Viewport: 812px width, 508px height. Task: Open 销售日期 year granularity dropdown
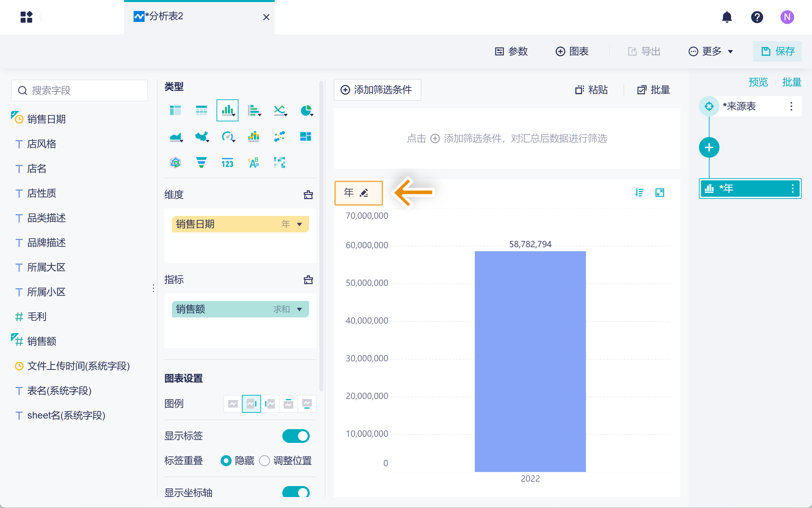(x=299, y=224)
